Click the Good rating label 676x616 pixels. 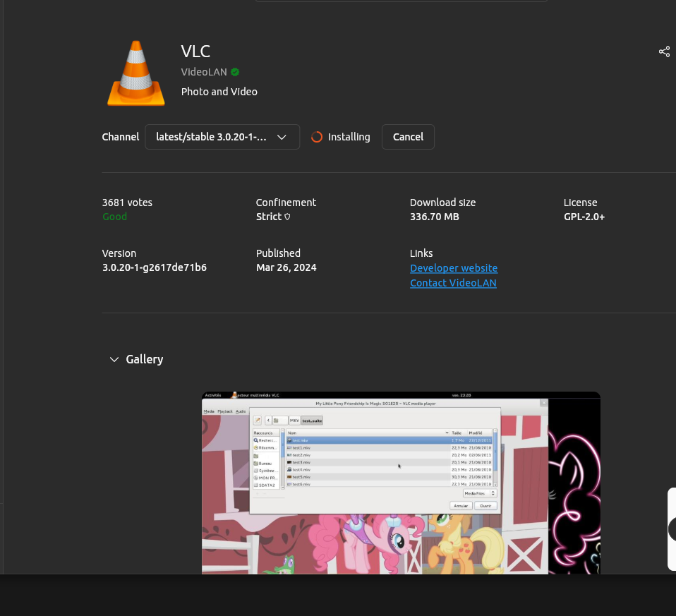115,217
